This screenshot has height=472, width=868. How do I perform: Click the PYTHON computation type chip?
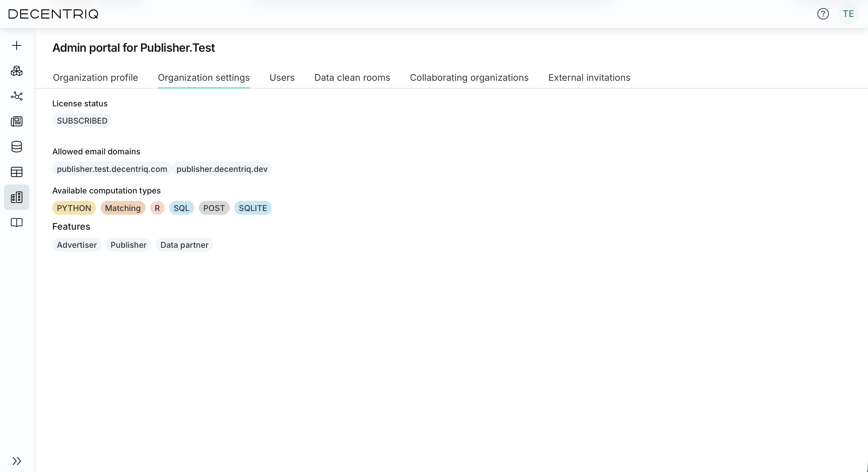click(x=74, y=208)
